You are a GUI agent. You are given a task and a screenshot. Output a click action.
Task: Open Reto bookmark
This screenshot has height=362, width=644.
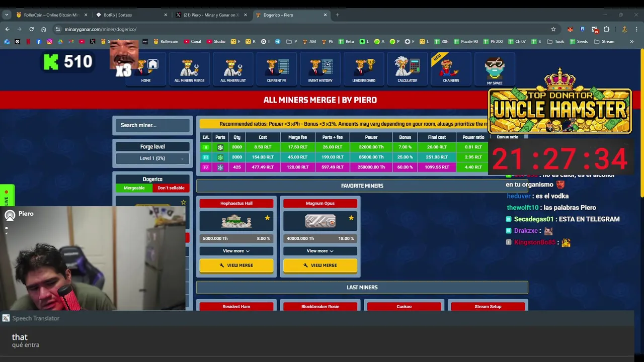tap(346, 42)
